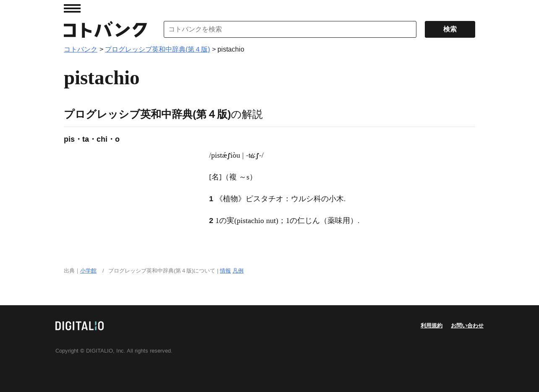Screen dimensions: 539x392
Task: Click the コトバンクを検索 search field
Action: [x=290, y=29]
